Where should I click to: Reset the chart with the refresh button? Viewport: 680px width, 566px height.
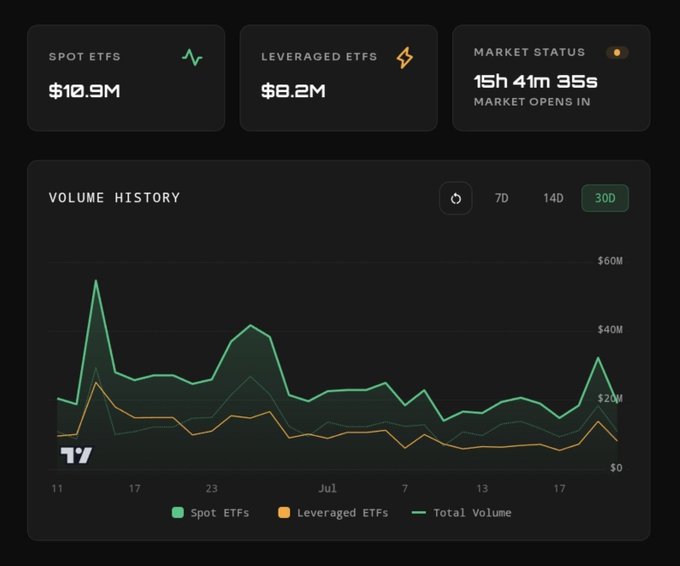(456, 198)
